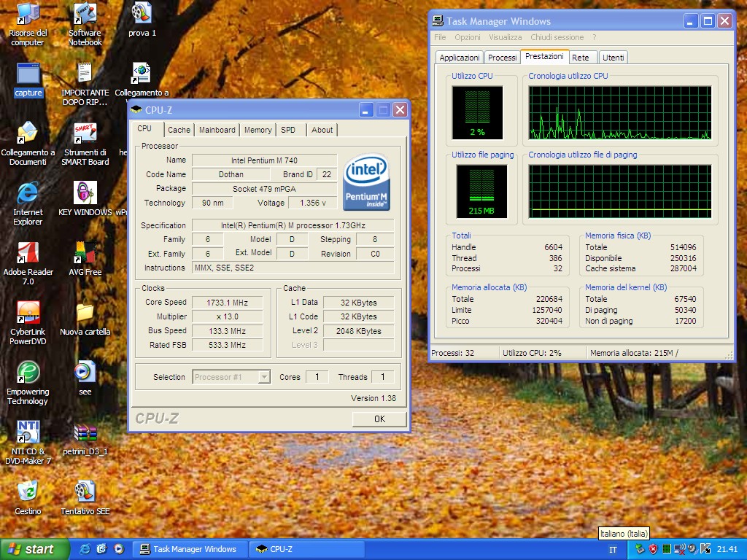Select CPU tab in CPU-Z

147,129
